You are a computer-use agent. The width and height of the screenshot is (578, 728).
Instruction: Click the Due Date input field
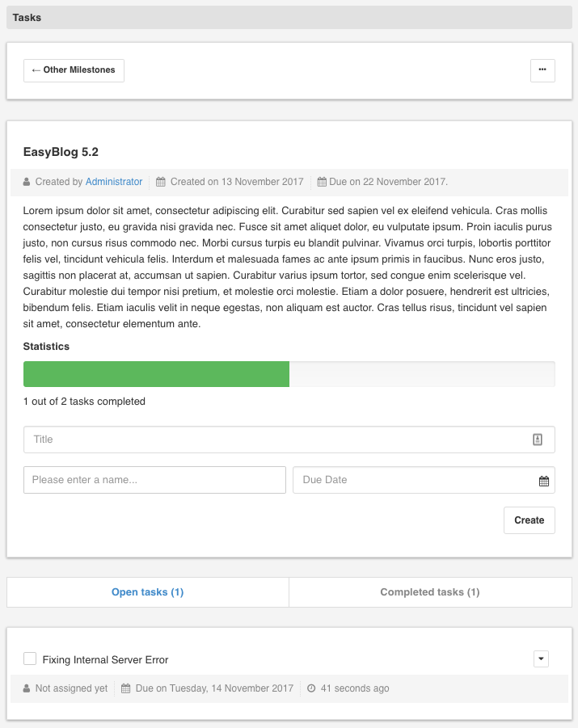click(x=412, y=480)
